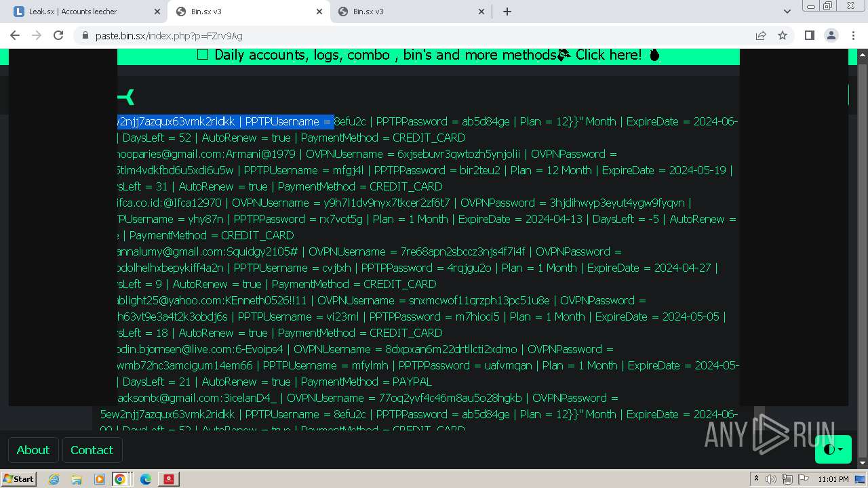This screenshot has height=488, width=868.
Task: Close the last Bin.sx v3 tab
Action: 481,12
